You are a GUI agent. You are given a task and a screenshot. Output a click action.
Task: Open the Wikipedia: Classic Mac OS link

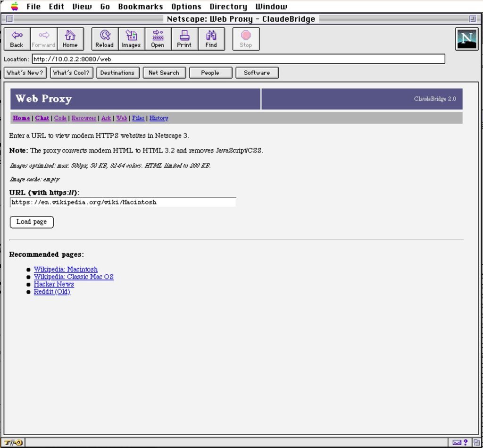pyautogui.click(x=74, y=277)
